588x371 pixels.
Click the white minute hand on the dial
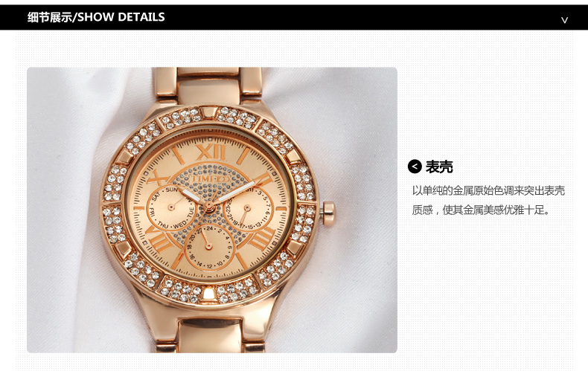click(x=234, y=193)
